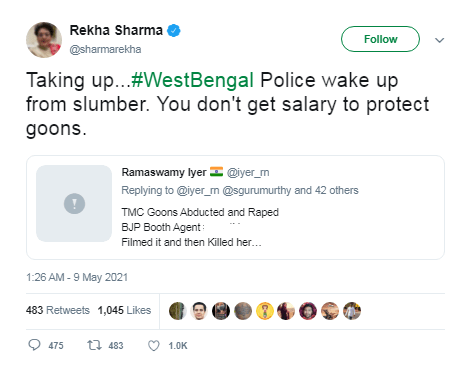The height and width of the screenshot is (370, 469).
Task: View the 483 Retweets list
Action: tap(58, 310)
